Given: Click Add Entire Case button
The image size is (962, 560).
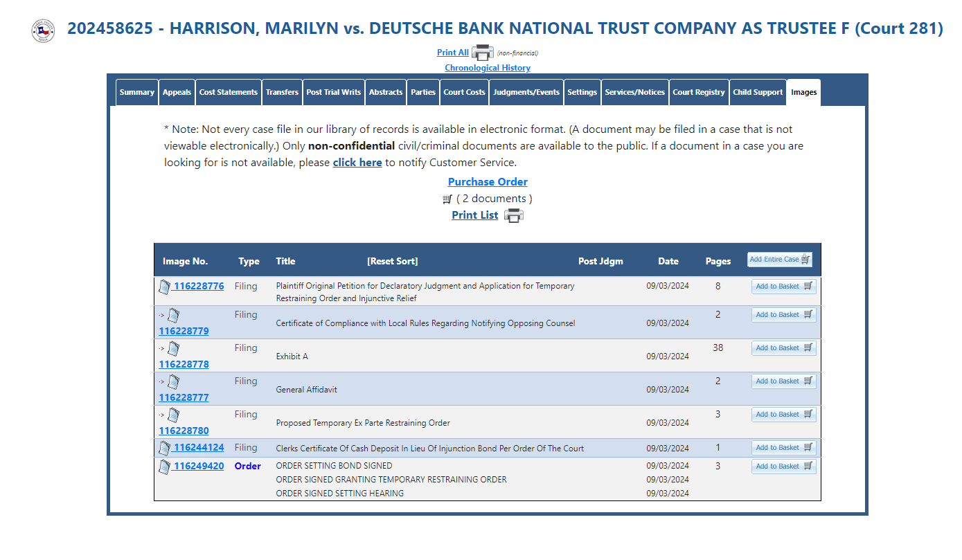Looking at the screenshot, I should coord(780,260).
